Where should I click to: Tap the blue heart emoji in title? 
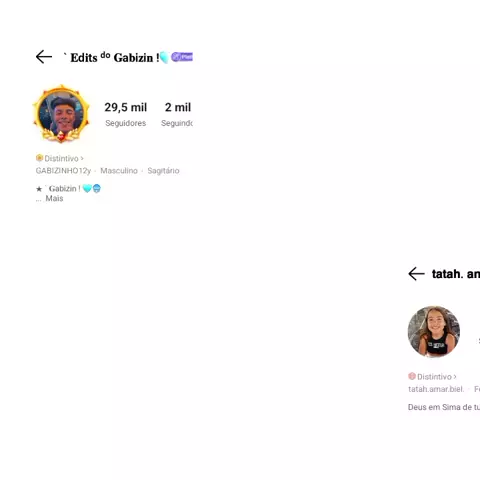point(164,58)
